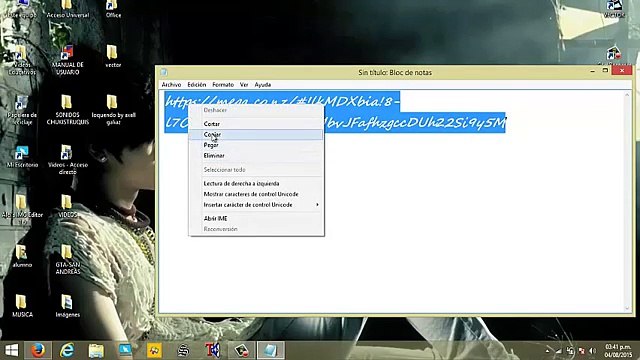
Task: Open the Papelera de reciclaje icon
Action: 22,109
